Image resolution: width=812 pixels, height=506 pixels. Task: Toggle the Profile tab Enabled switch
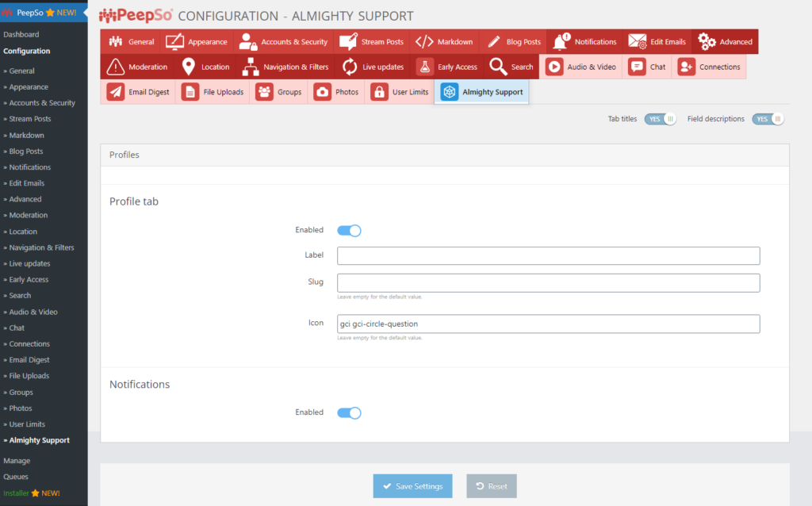[349, 230]
